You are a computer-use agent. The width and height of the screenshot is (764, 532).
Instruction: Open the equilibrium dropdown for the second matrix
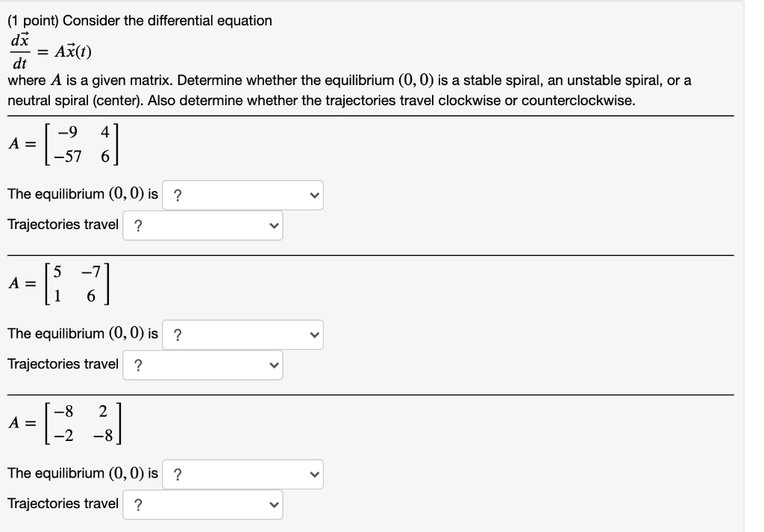(242, 335)
